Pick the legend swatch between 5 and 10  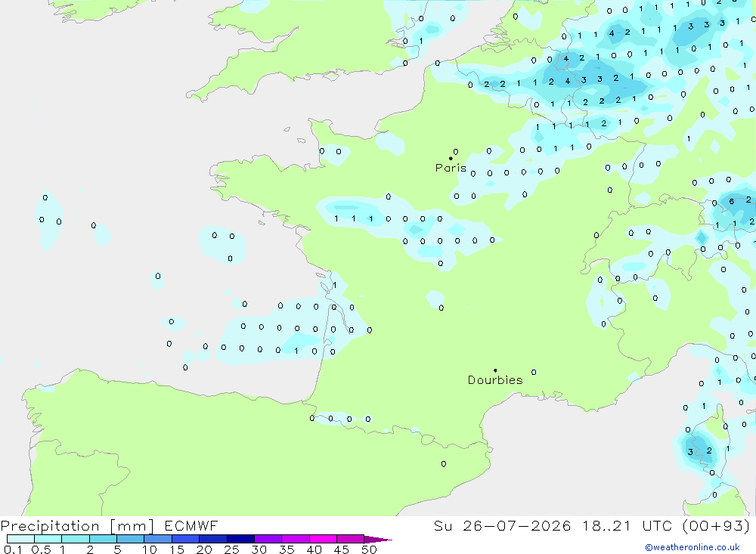point(130,539)
